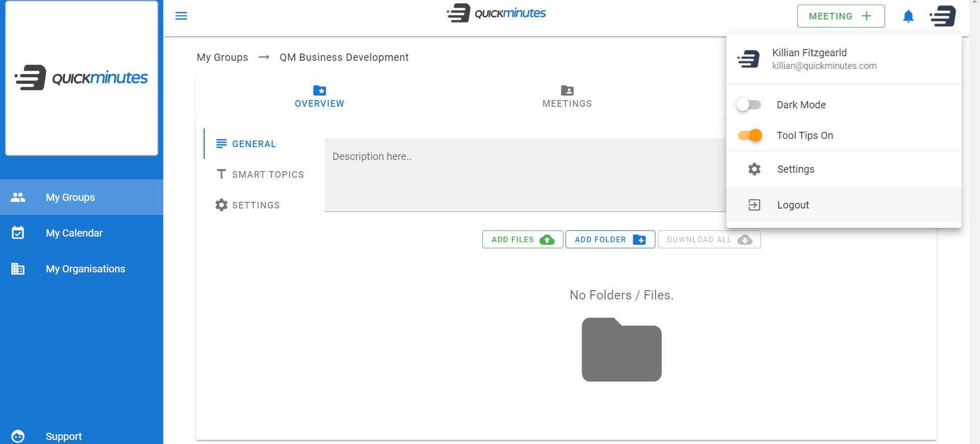Click the QuickMinutes logo in header
The image size is (980, 444).
coord(496,13)
